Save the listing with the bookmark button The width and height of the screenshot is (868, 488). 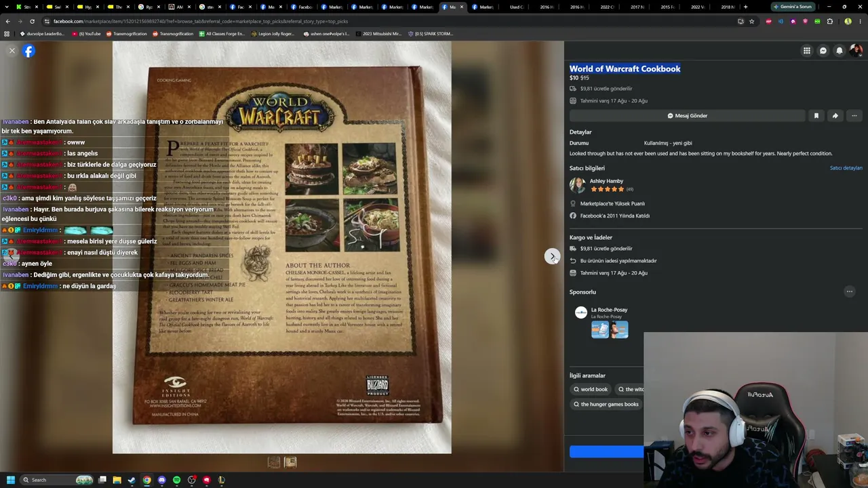pos(816,116)
